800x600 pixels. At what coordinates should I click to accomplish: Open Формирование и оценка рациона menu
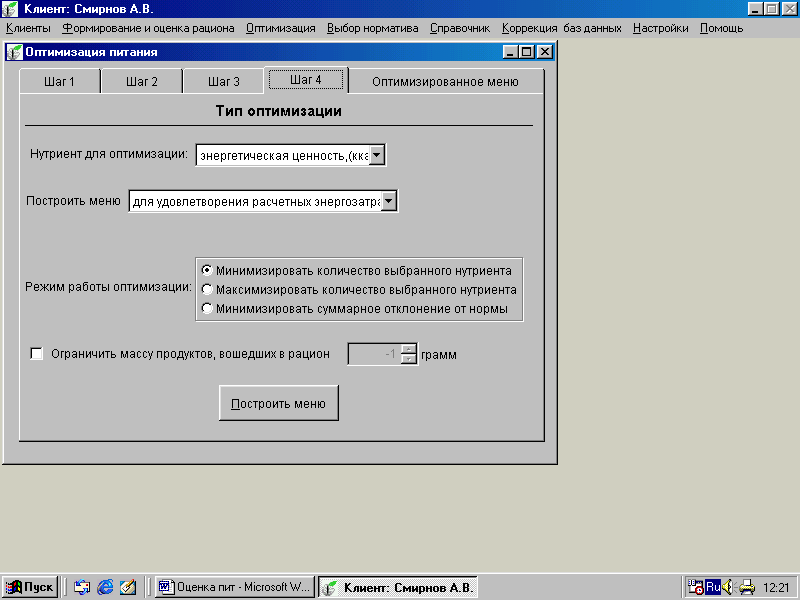click(148, 28)
